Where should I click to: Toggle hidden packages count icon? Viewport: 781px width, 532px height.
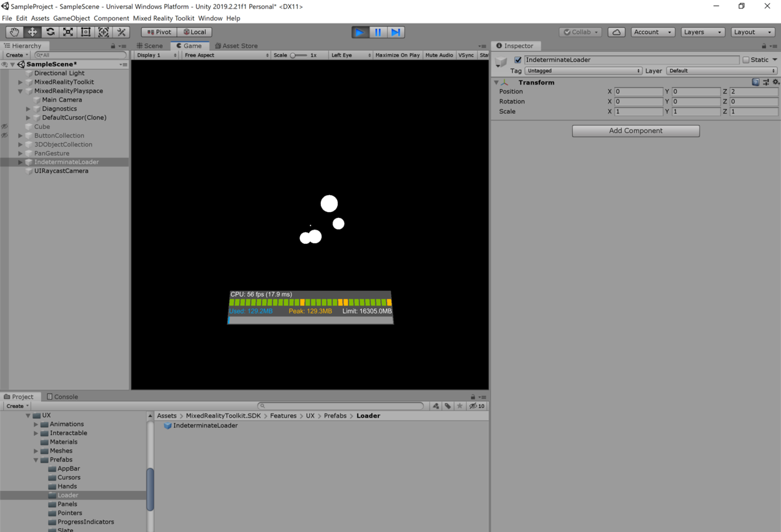pos(477,406)
